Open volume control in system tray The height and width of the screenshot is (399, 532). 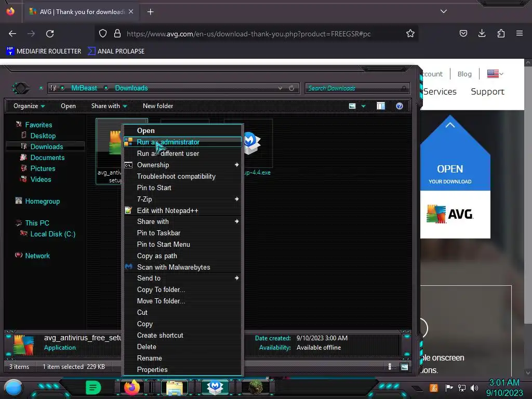point(474,388)
